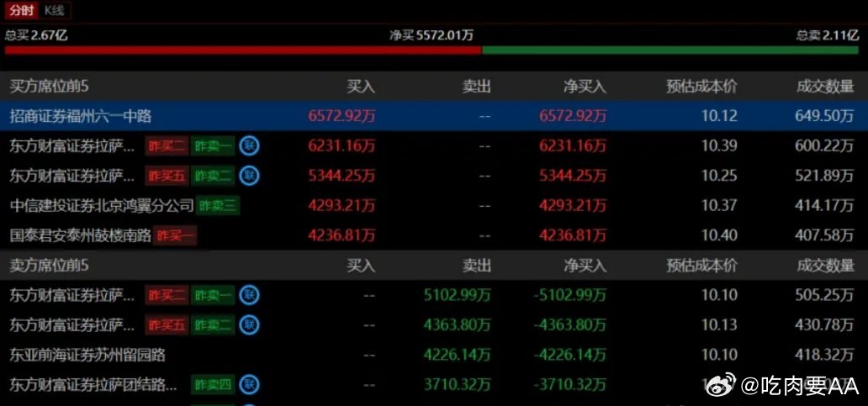Viewport: 868px width, 406px height.
Task: Click the 联 icon in the 5102.99万 sell row
Action: click(x=249, y=295)
